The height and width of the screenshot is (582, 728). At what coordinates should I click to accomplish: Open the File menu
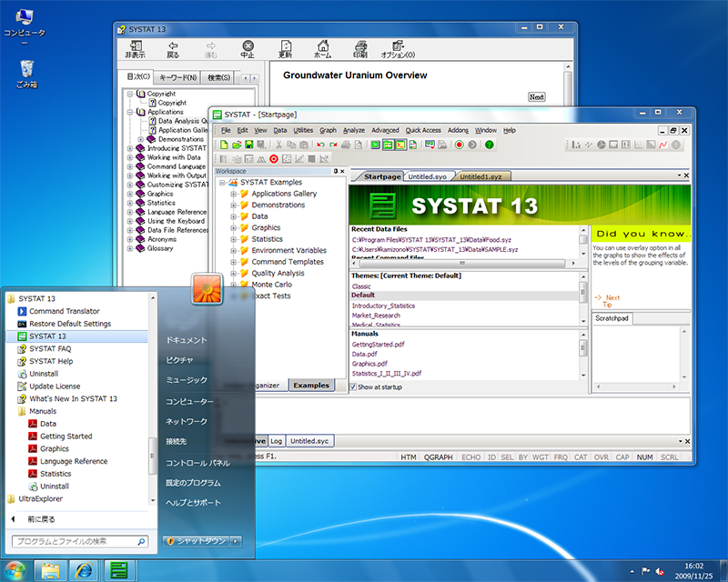click(226, 130)
